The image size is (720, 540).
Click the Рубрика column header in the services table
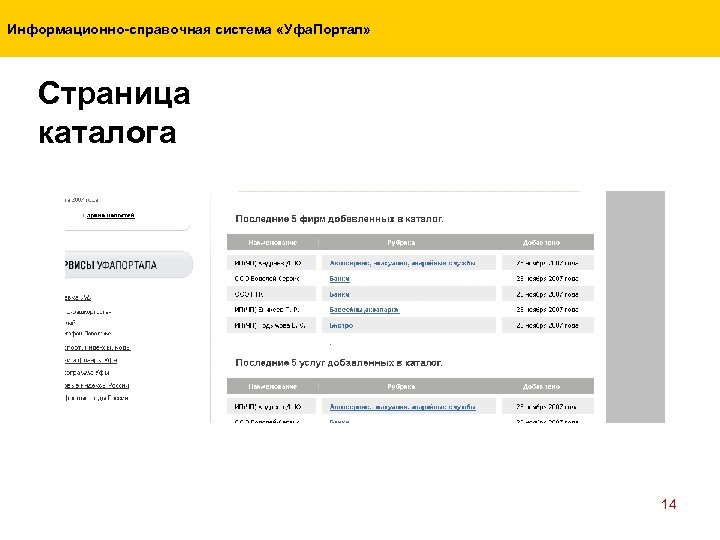[401, 387]
